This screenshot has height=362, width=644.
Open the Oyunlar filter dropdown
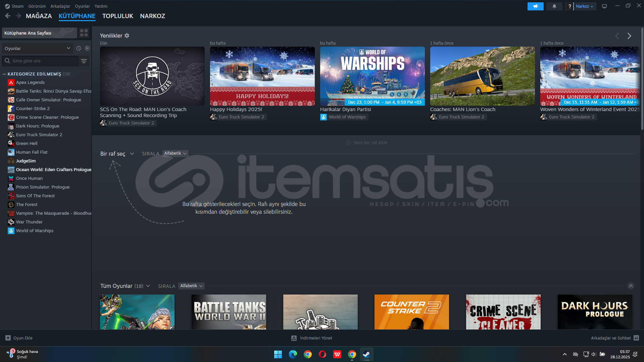(37, 48)
